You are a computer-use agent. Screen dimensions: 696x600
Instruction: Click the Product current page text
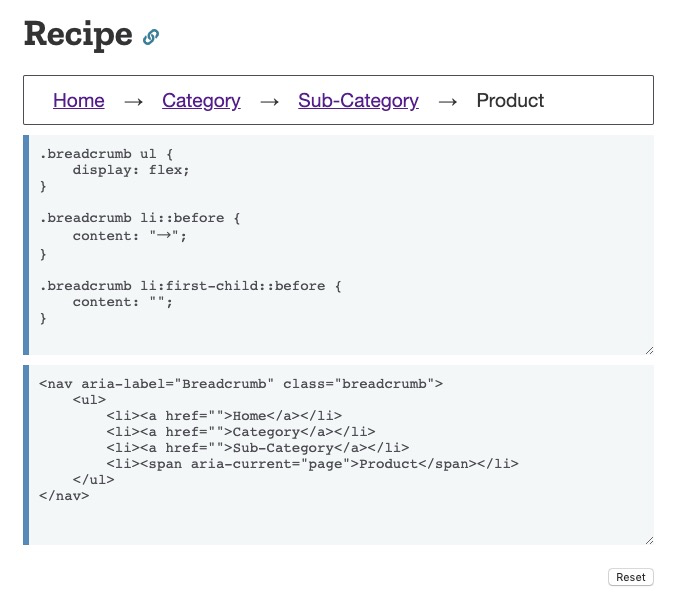[x=510, y=101]
